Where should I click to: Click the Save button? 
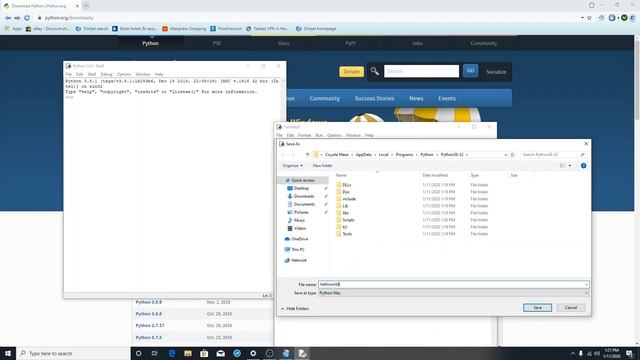pyautogui.click(x=537, y=308)
